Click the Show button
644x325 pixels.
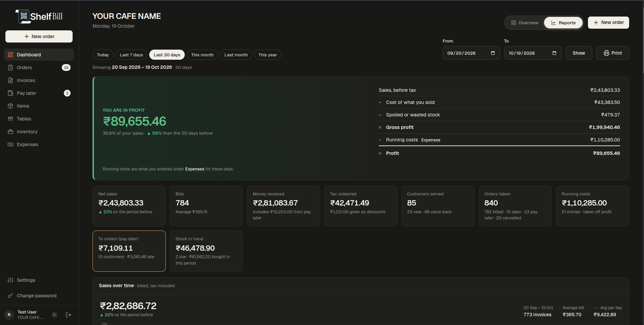click(x=579, y=53)
